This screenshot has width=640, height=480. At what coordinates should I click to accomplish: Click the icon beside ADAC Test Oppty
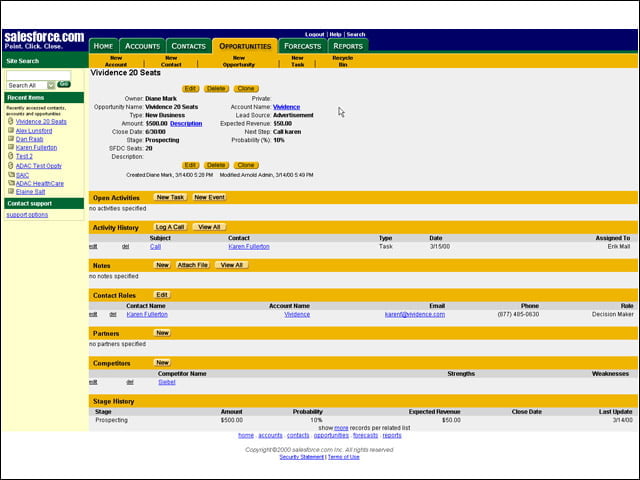pos(11,165)
